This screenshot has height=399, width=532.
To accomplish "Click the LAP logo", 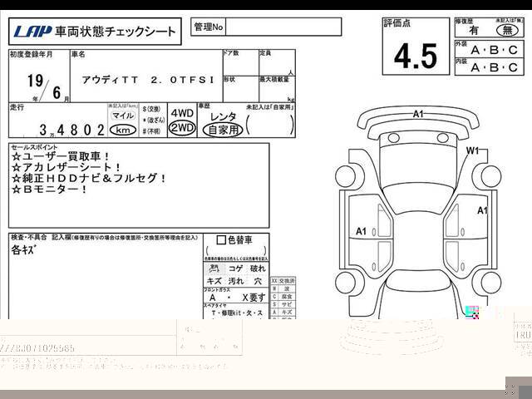I will pos(32,32).
